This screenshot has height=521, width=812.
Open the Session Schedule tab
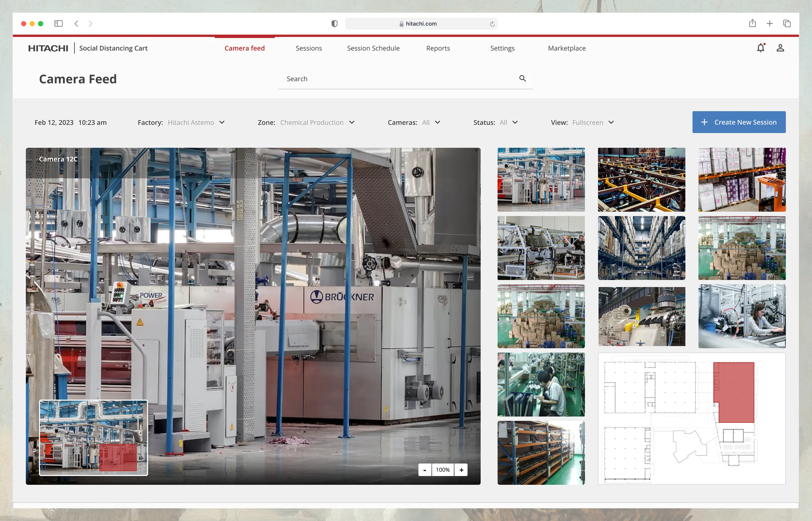(373, 48)
